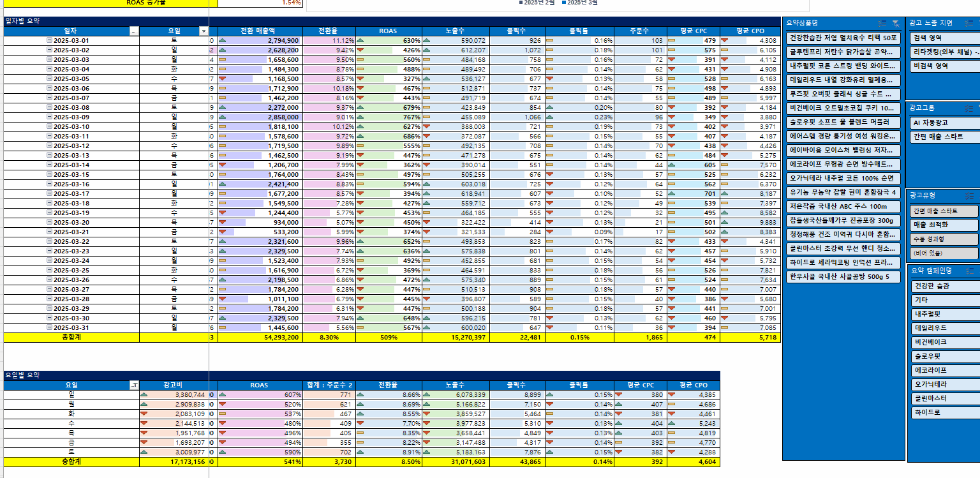Select 비검색 영역 in the 광고 노출 지면 slicer

(x=945, y=66)
